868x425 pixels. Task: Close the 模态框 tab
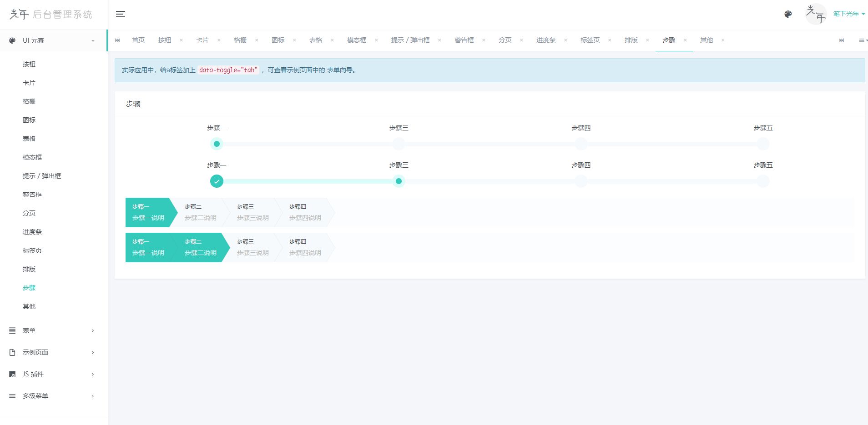[x=376, y=40]
